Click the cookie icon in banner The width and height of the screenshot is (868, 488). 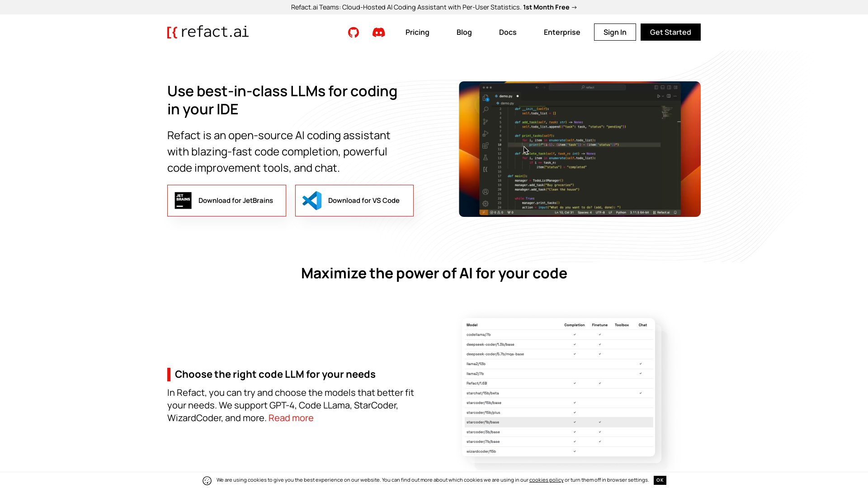point(207,481)
